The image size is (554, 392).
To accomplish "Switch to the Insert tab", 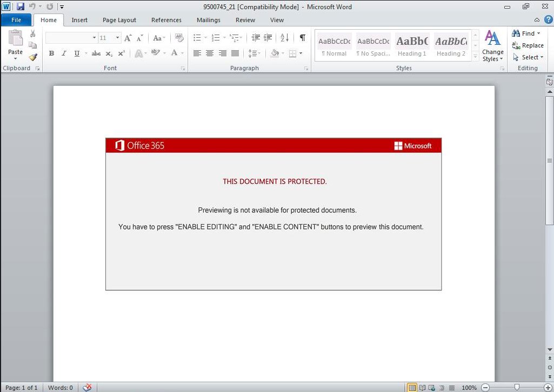I will coord(79,20).
